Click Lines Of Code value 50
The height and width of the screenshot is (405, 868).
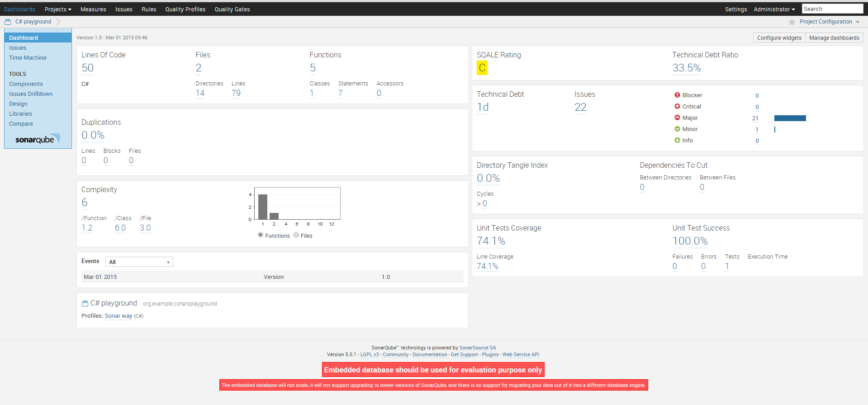pos(88,68)
